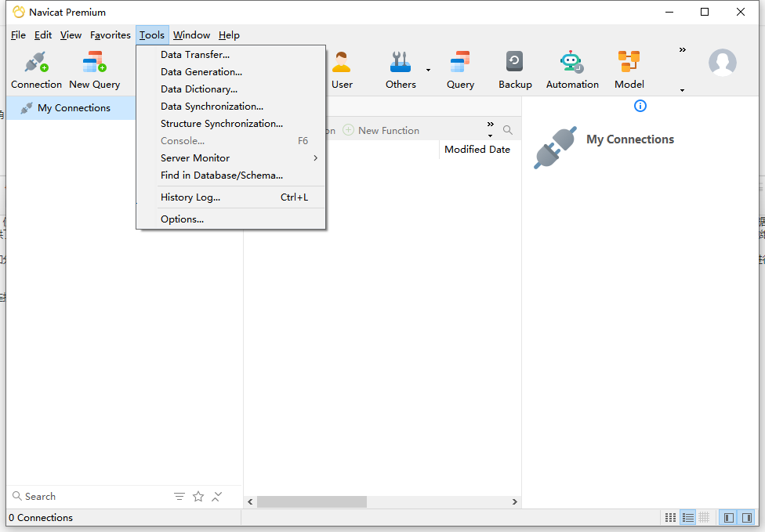The width and height of the screenshot is (765, 532).
Task: Click the My Connections heading in info pane
Action: tap(630, 139)
